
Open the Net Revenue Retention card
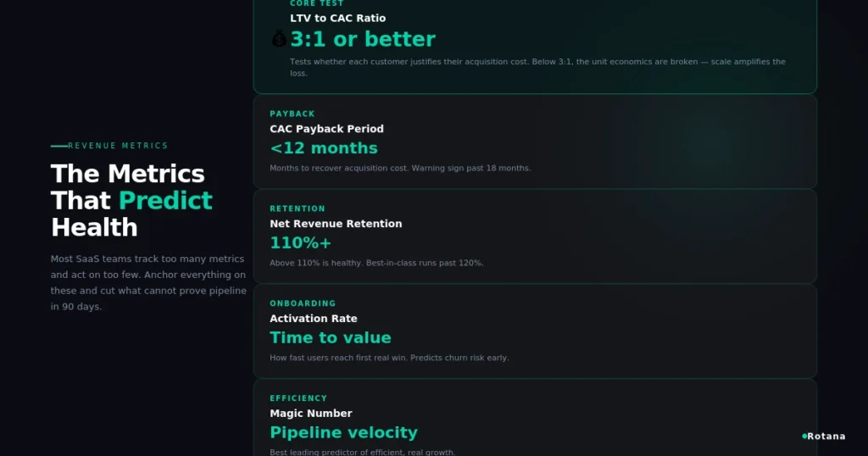(x=535, y=236)
